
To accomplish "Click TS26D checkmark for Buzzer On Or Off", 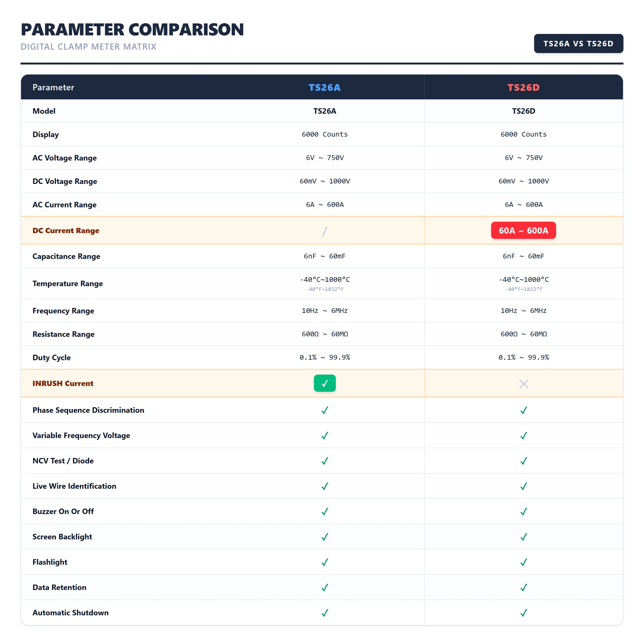I will (524, 512).
